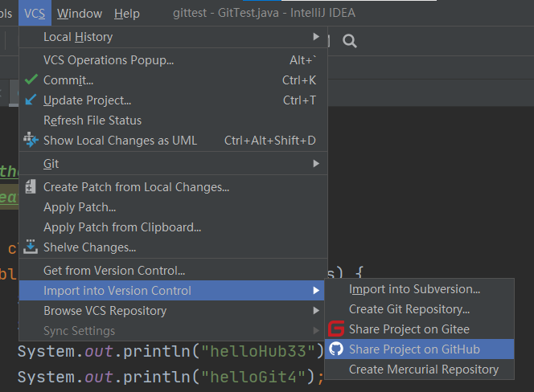
Task: Click the Ctrl+K shortcut text
Action: 299,80
